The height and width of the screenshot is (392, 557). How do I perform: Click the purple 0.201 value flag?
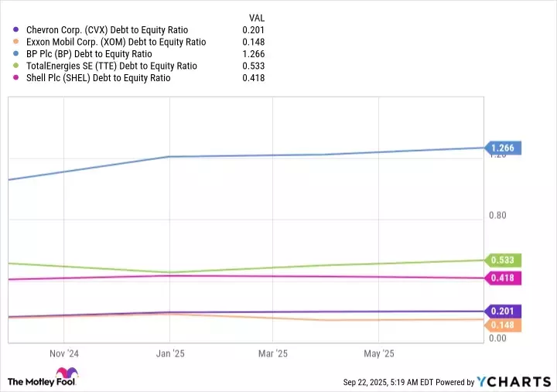coord(502,311)
